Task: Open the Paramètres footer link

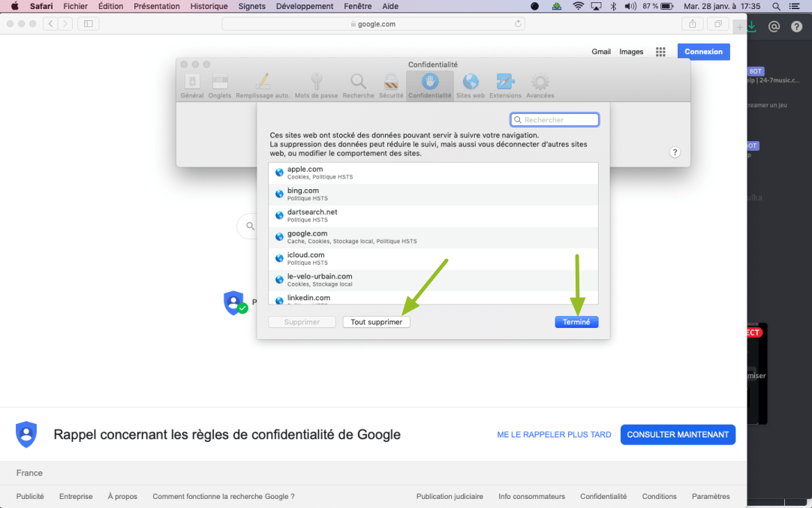Action: point(711,496)
